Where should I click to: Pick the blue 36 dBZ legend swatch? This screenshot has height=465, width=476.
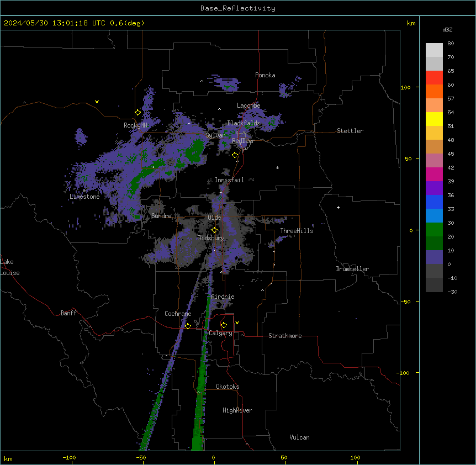pos(434,202)
